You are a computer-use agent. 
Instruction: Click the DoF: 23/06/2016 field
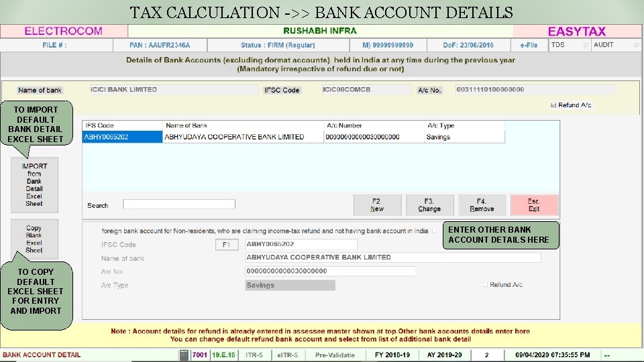pos(468,45)
